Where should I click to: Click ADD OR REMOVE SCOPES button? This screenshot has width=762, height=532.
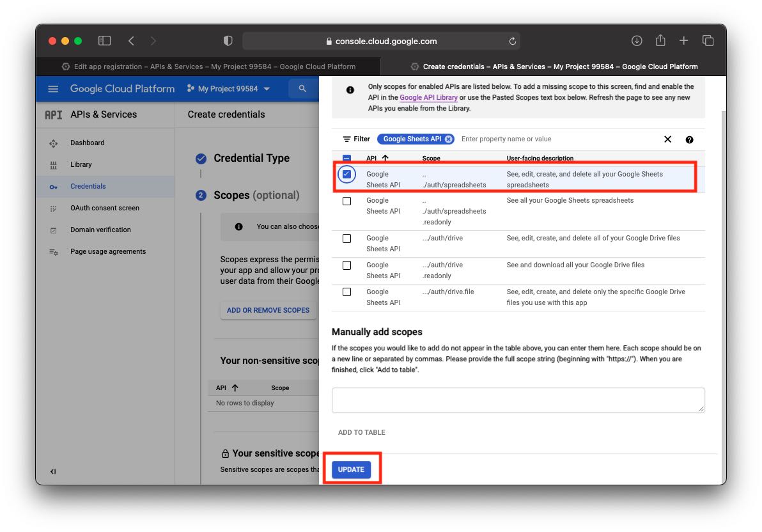[x=268, y=310]
